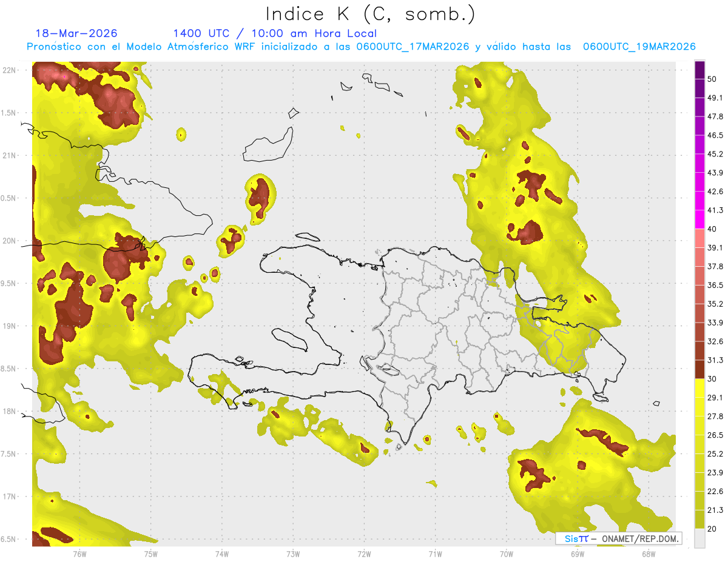This screenshot has height=562, width=728.
Task: Click the "39.1" legend value
Action: pyautogui.click(x=715, y=247)
